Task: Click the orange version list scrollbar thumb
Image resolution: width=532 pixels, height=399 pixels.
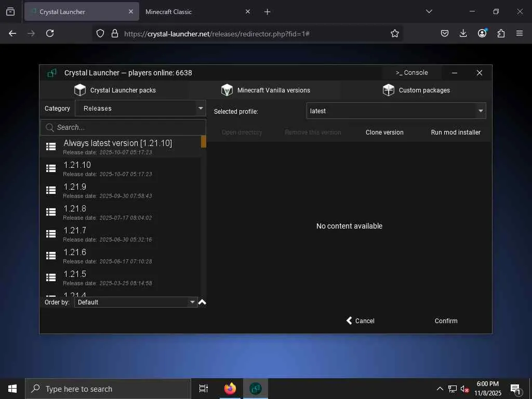Action: click(x=204, y=142)
